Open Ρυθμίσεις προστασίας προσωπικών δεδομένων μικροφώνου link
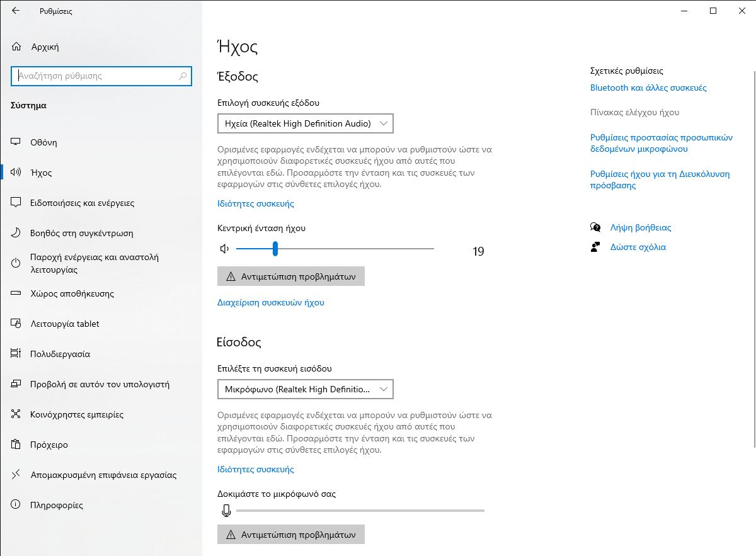The width and height of the screenshot is (756, 556). pyautogui.click(x=661, y=143)
